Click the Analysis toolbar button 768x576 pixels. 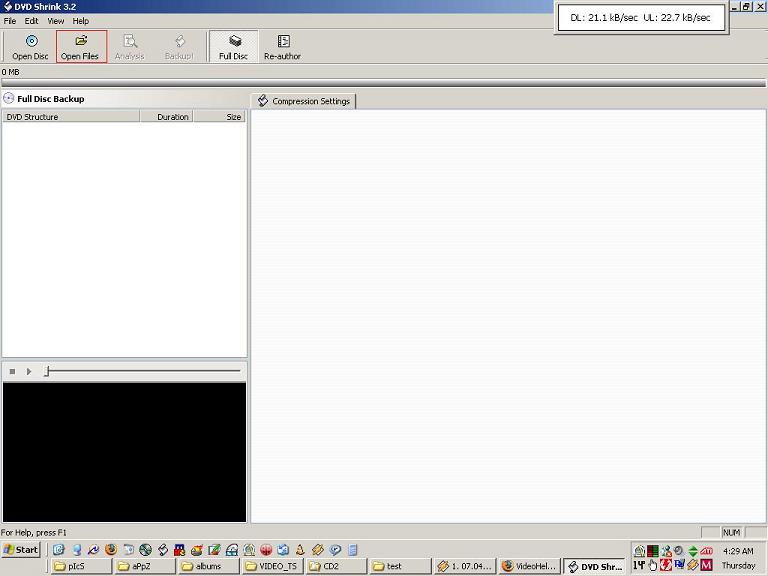[130, 47]
